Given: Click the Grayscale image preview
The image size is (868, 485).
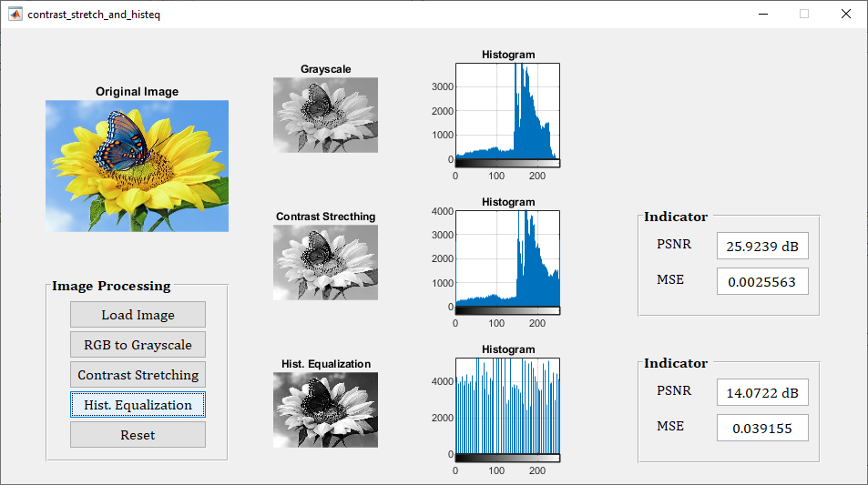Looking at the screenshot, I should click(x=325, y=115).
